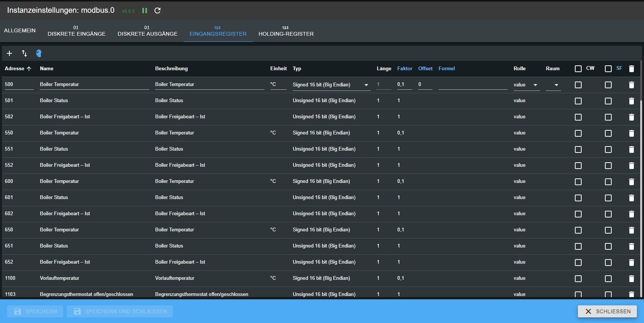Open Raum dropdown for register 500
The image size is (644, 323).
553,85
